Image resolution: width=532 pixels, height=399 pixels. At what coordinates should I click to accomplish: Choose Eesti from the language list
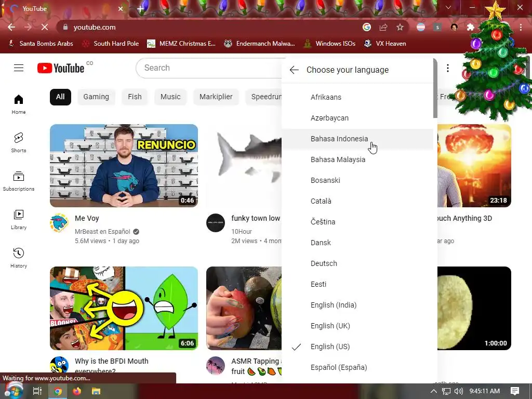(357, 284)
